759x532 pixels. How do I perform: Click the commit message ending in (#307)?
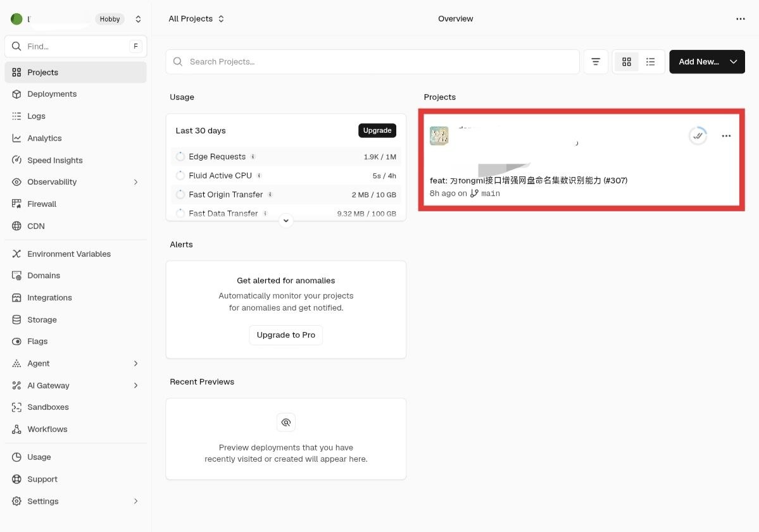point(529,180)
